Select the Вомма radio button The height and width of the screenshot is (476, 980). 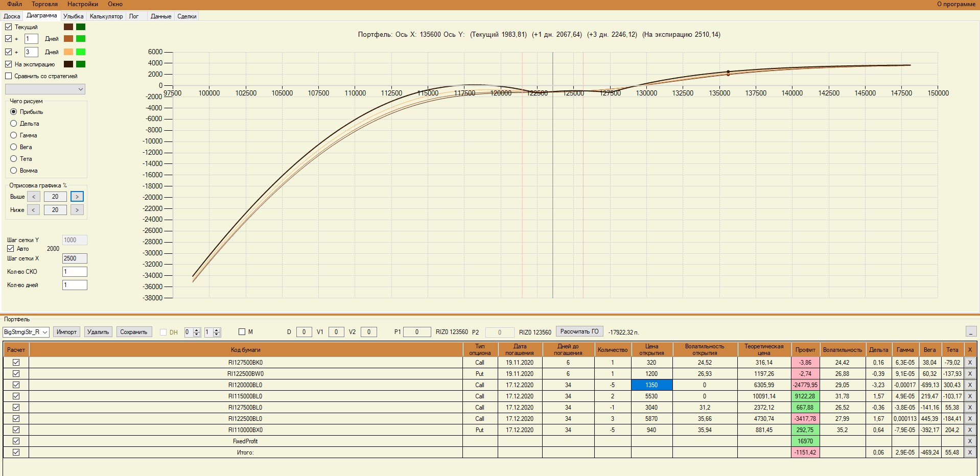[x=14, y=171]
